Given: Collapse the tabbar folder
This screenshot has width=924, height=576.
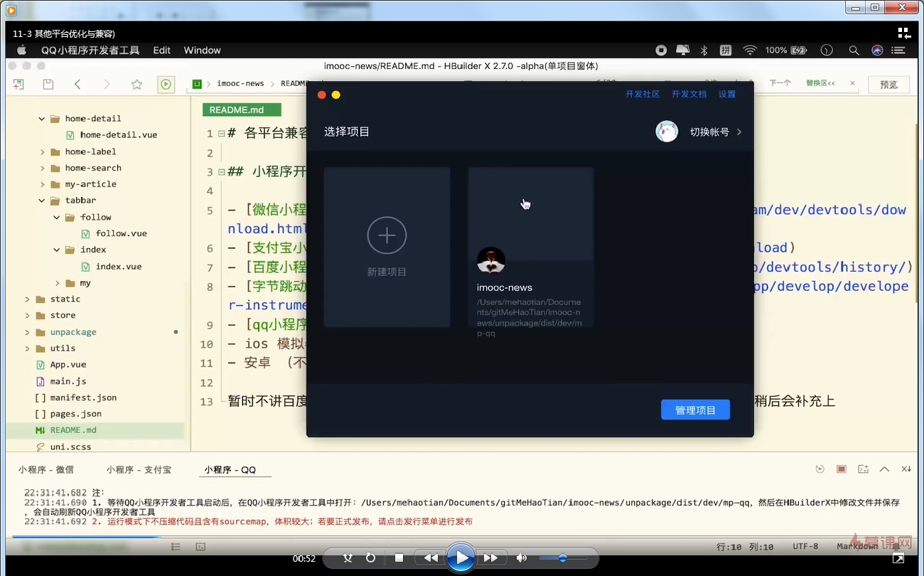Looking at the screenshot, I should point(42,201).
